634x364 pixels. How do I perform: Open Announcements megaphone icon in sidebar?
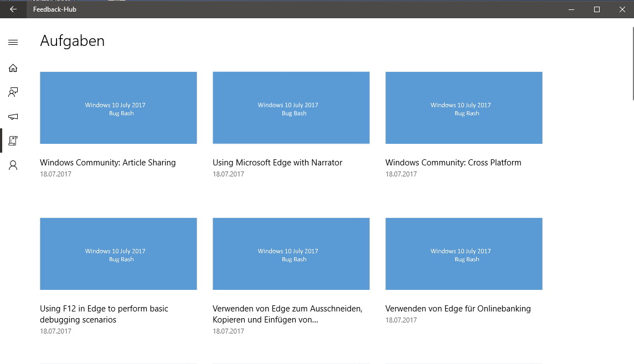13,116
